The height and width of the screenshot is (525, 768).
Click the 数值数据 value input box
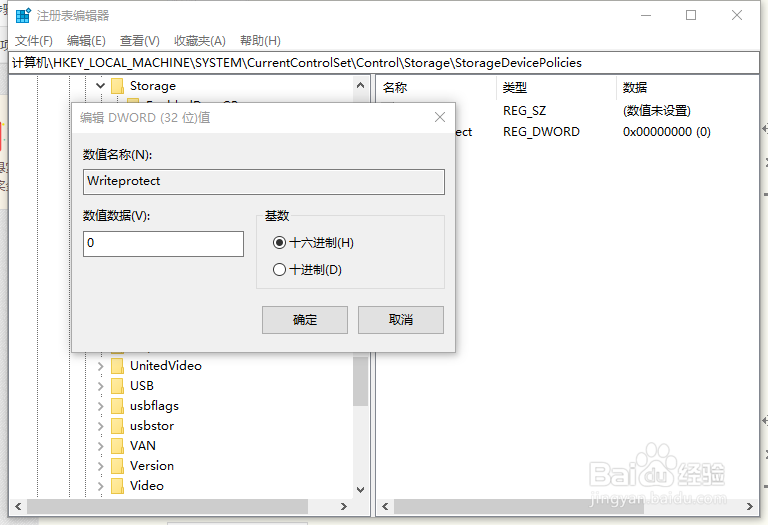[163, 243]
